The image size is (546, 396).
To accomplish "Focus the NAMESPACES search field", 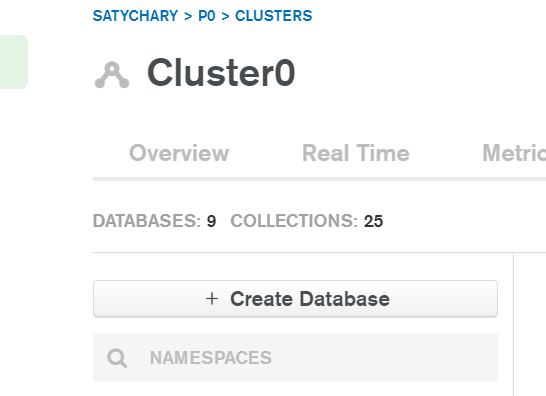I will click(295, 357).
